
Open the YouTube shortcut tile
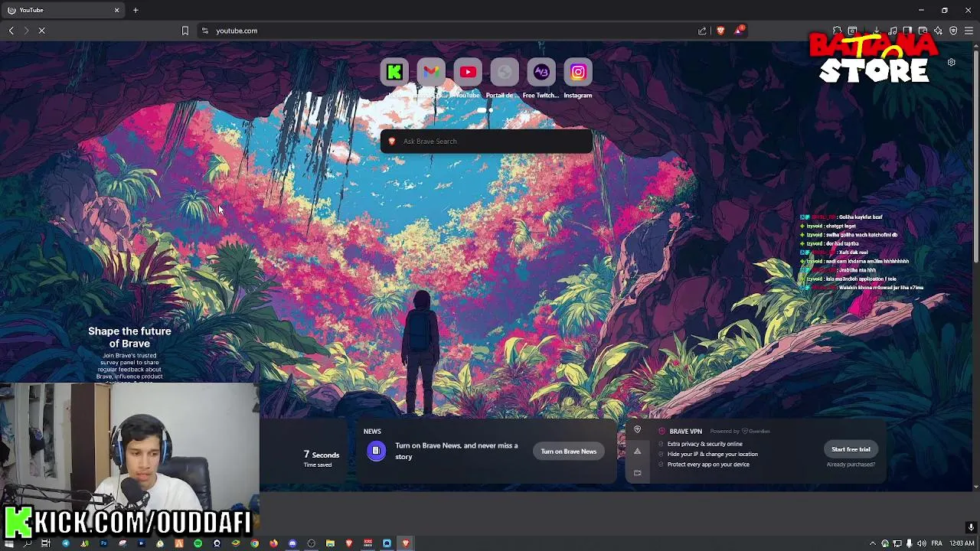(x=468, y=73)
